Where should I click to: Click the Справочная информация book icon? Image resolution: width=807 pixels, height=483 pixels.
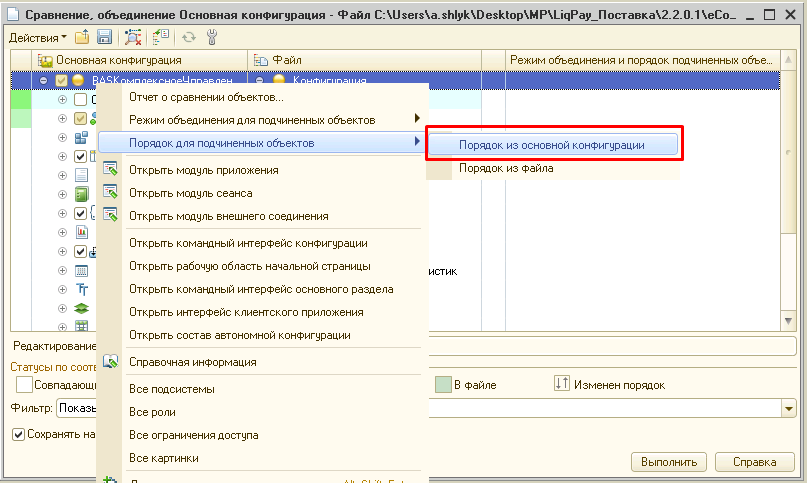click(111, 362)
